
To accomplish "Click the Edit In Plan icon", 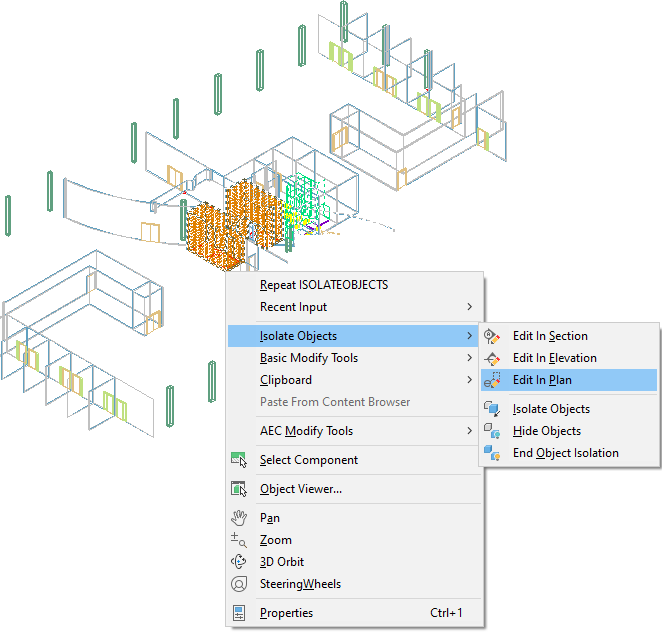I will [492, 380].
